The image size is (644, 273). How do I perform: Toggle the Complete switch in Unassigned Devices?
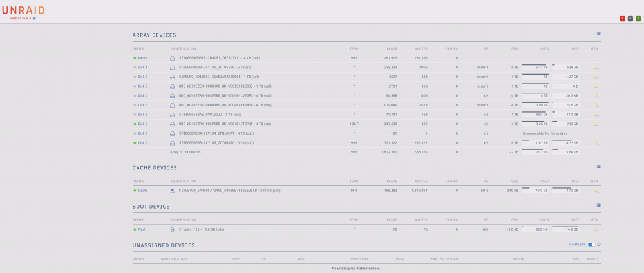591,245
